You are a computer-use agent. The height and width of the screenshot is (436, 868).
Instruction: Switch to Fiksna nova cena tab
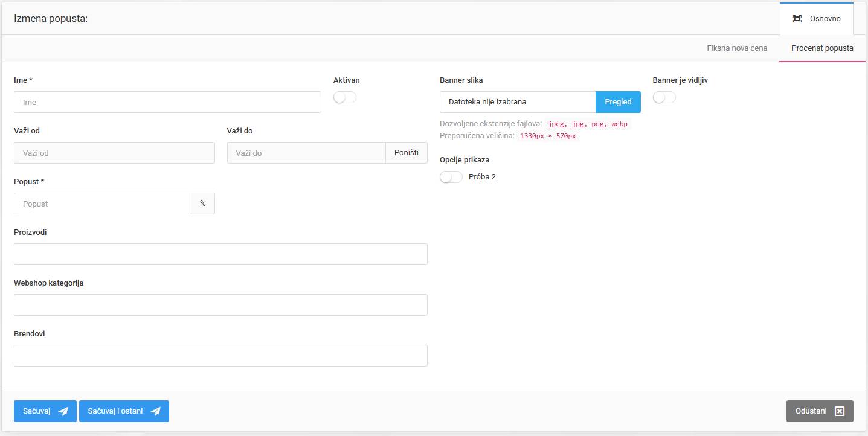(x=737, y=48)
